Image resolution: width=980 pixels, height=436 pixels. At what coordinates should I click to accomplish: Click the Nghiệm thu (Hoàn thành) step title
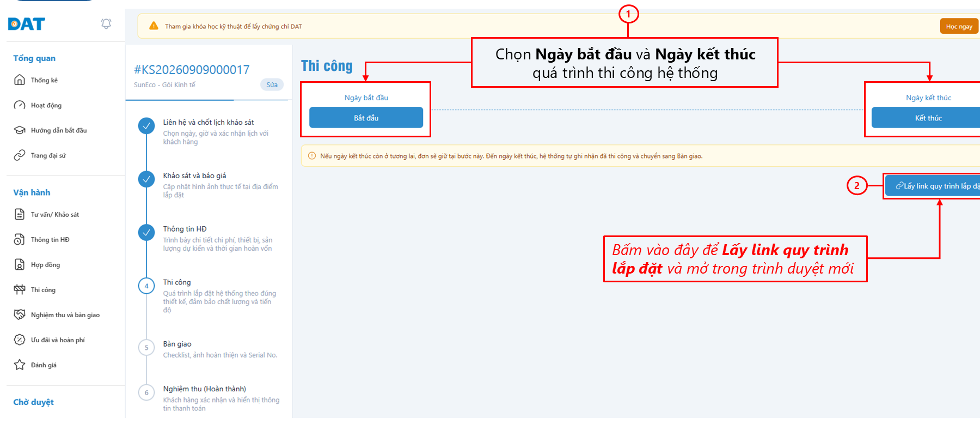coord(204,389)
